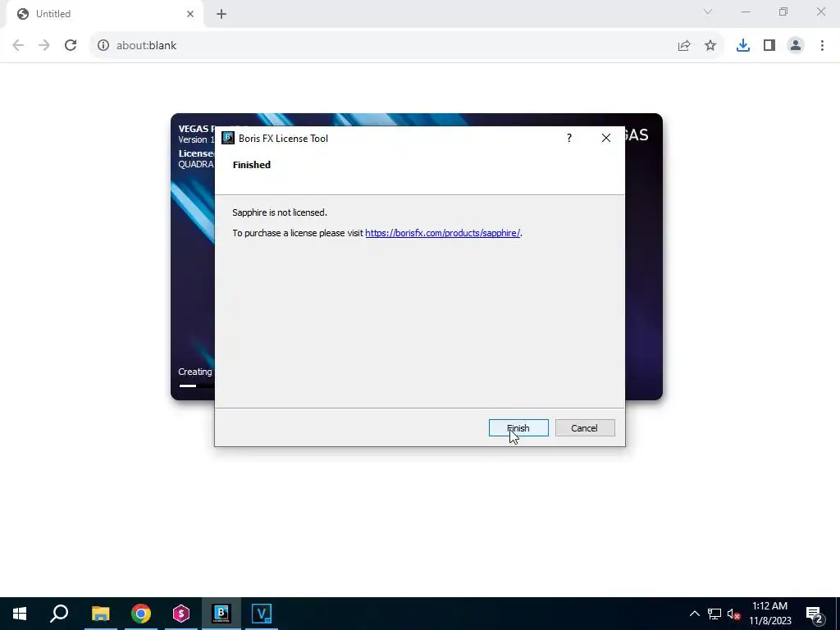Show hidden system tray icons

pos(694,614)
